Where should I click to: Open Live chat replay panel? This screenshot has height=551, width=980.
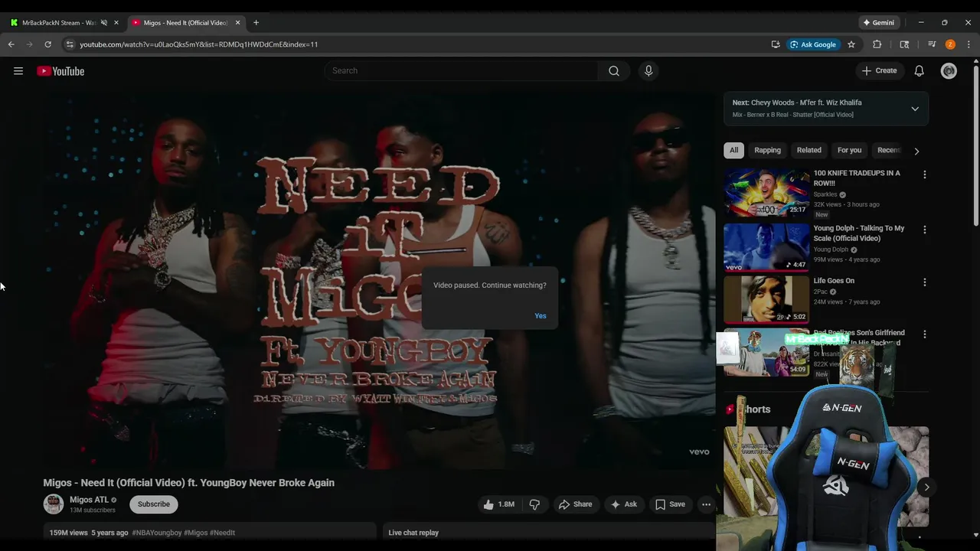click(550, 533)
